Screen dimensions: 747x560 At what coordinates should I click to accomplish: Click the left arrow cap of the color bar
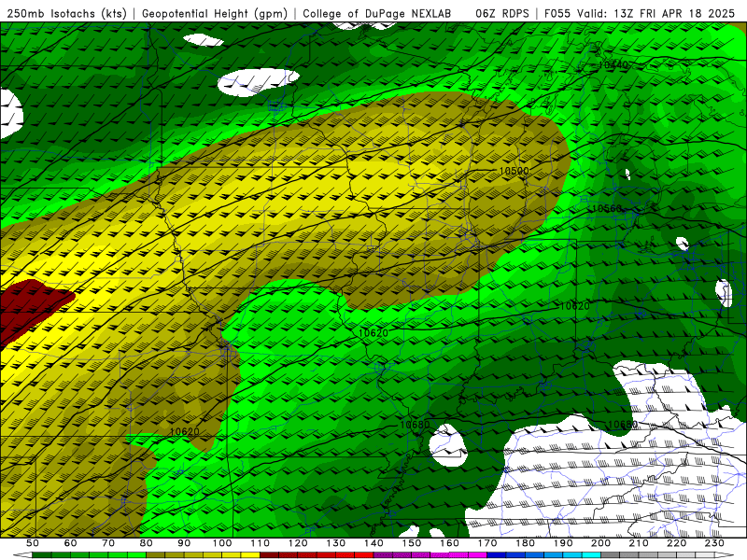pyautogui.click(x=22, y=555)
